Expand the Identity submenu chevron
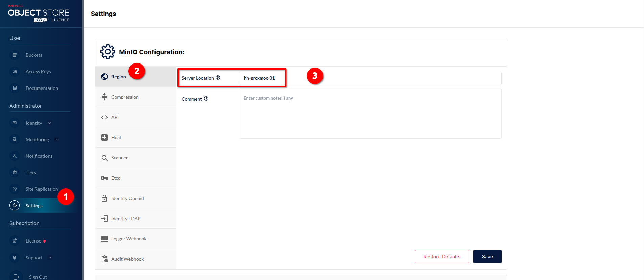Viewport: 644px width, 280px height. (x=50, y=123)
